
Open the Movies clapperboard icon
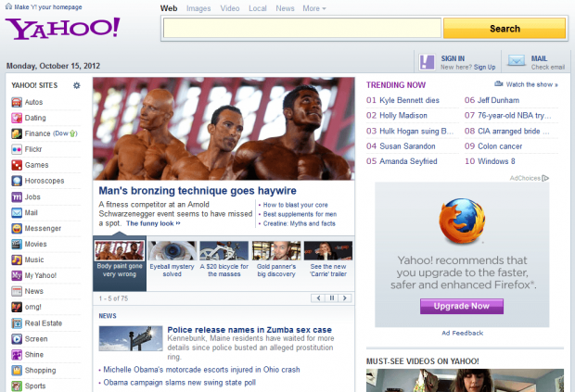coord(17,244)
